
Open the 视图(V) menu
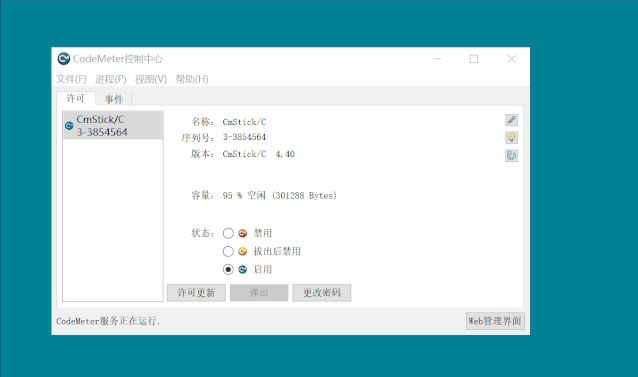click(151, 79)
